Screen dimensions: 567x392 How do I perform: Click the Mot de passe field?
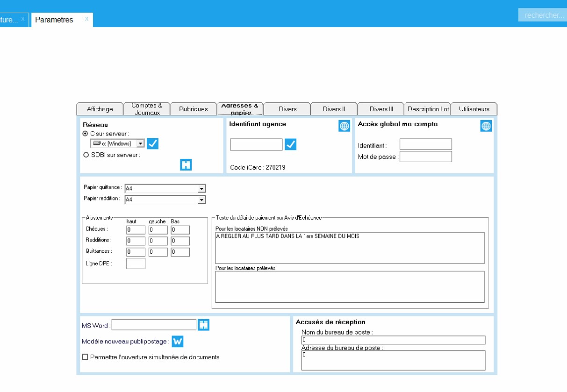point(426,157)
